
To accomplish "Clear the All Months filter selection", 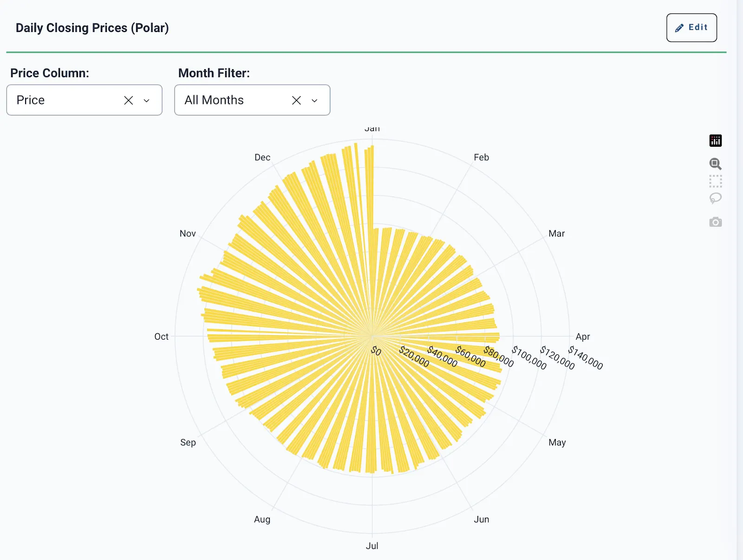I will 296,100.
